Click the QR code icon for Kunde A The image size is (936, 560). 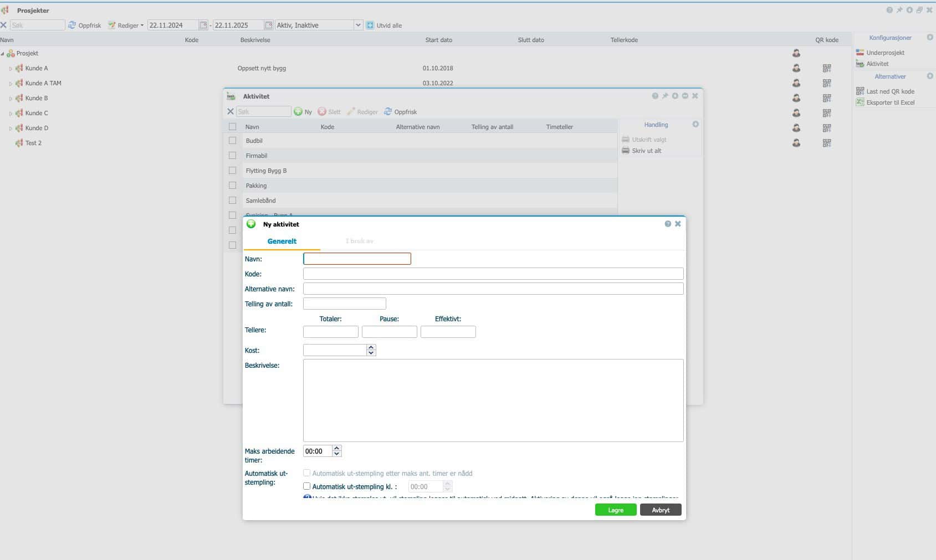pos(827,68)
